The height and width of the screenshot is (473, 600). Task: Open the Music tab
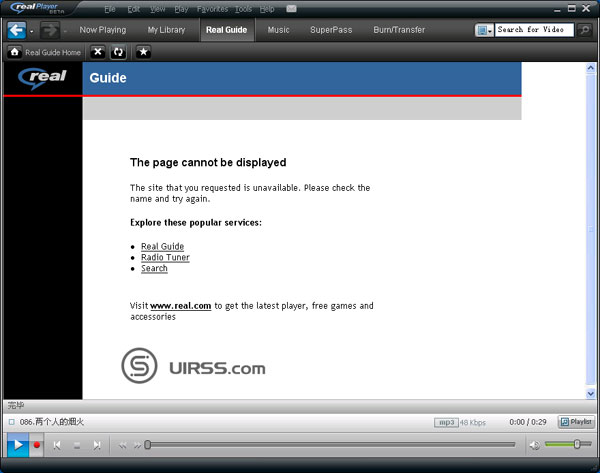pyautogui.click(x=279, y=30)
